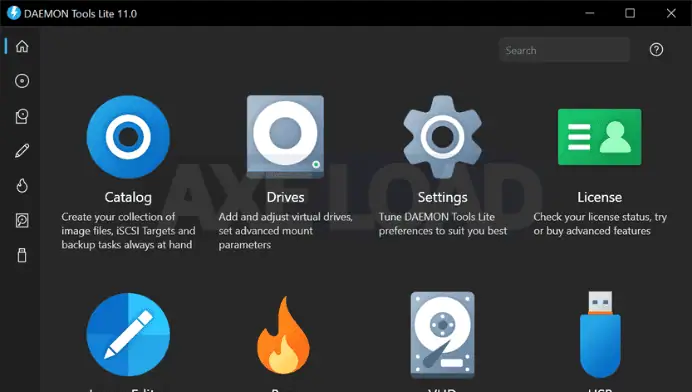The width and height of the screenshot is (692, 392).
Task: Click the Settings title label
Action: (x=442, y=197)
